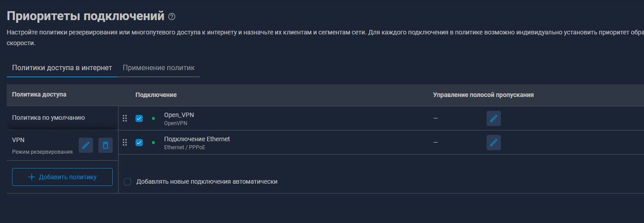Edit bandwidth settings for Open_VPN connection
Viewport: 644px width, 223px height.
pyautogui.click(x=494, y=118)
